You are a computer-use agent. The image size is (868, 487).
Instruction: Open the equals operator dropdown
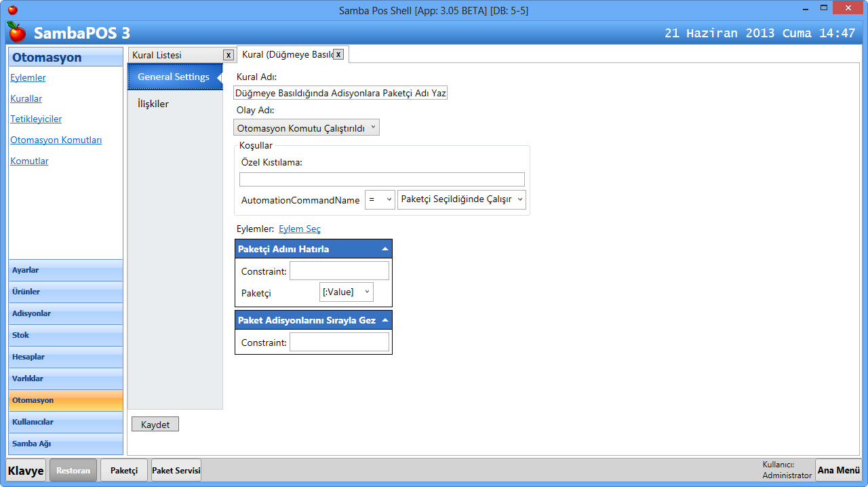click(x=380, y=199)
